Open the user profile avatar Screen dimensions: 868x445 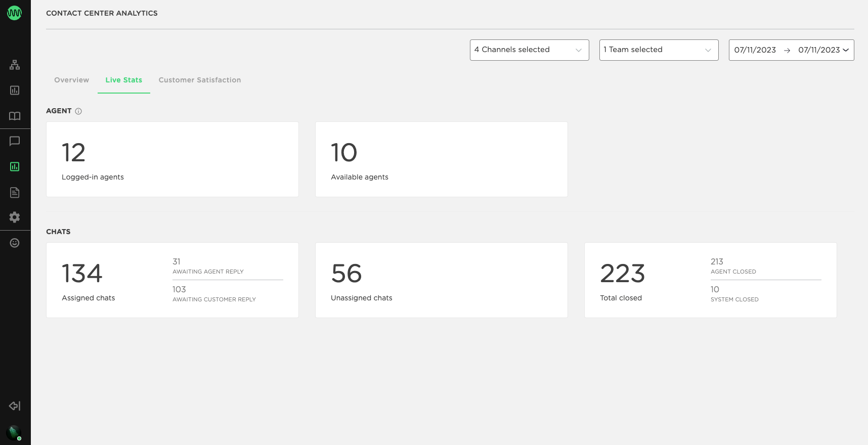[x=14, y=432]
